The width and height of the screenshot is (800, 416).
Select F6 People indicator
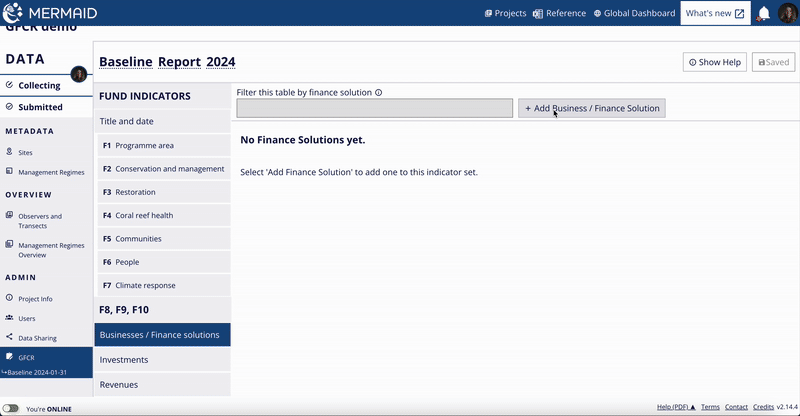(x=164, y=262)
